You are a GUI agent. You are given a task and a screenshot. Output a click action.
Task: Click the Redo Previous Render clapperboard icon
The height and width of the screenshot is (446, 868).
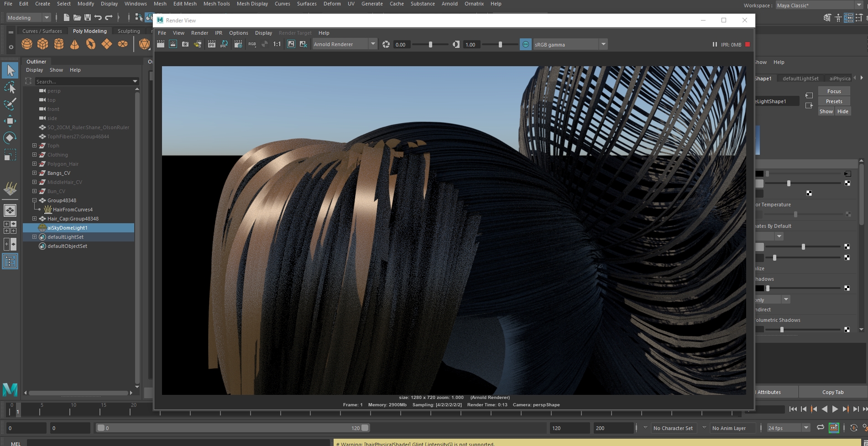pos(161,44)
